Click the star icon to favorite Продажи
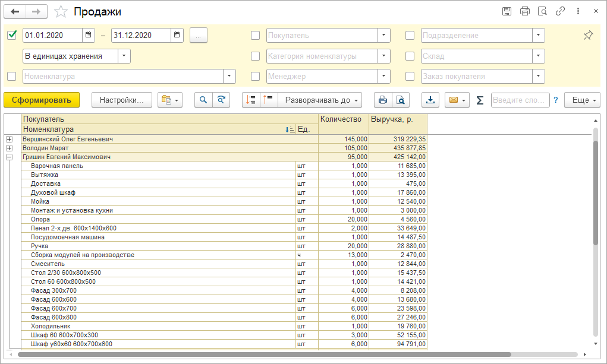 pyautogui.click(x=61, y=12)
